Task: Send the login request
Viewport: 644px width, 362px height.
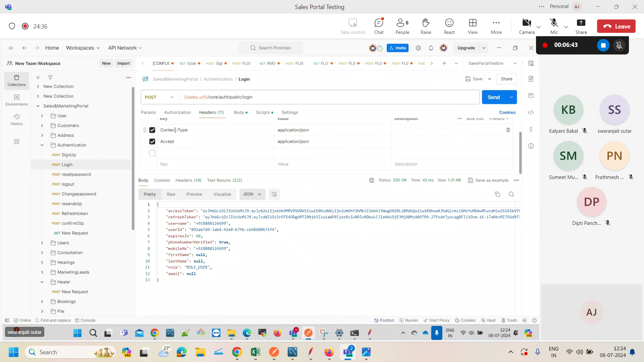Action: pyautogui.click(x=494, y=97)
